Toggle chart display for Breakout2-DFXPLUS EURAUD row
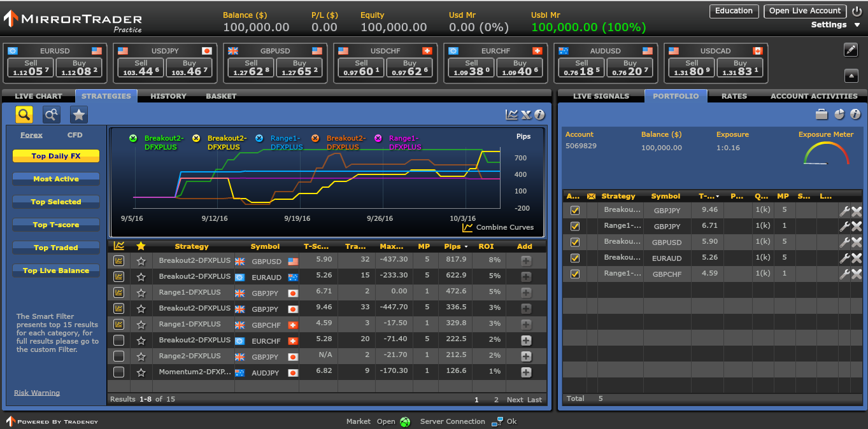 [x=118, y=276]
